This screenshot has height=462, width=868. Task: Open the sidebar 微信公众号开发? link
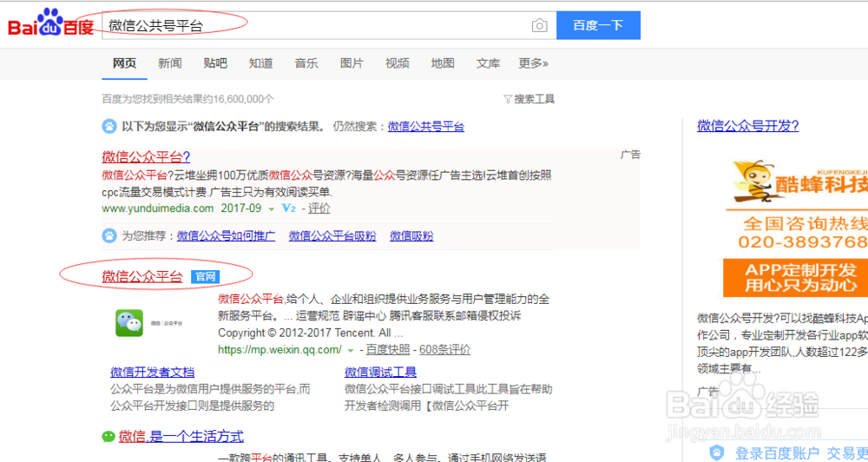click(x=748, y=126)
